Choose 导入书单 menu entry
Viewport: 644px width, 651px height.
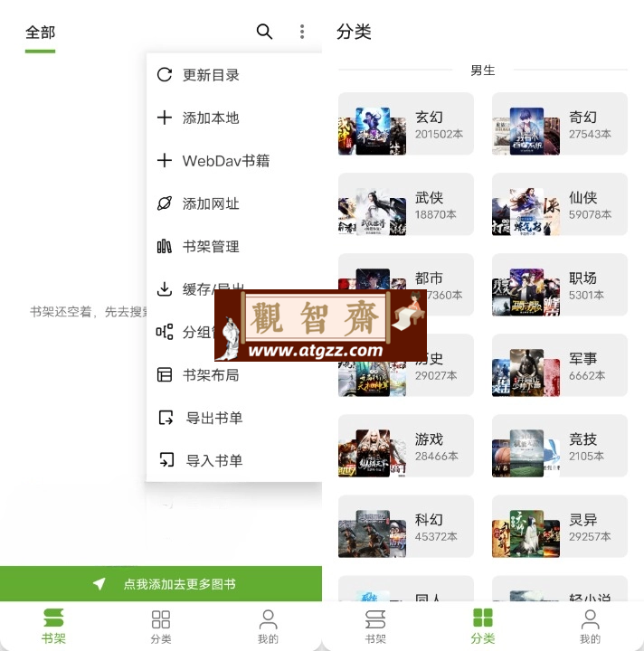(x=234, y=460)
